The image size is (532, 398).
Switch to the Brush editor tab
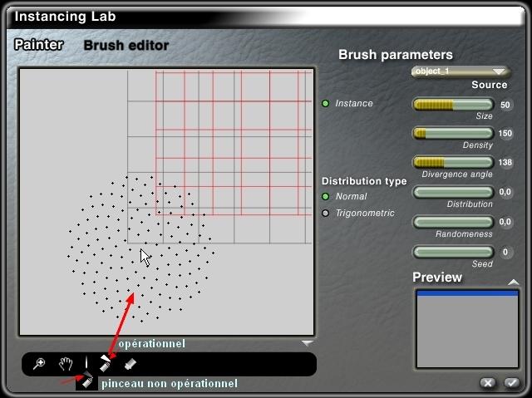126,46
